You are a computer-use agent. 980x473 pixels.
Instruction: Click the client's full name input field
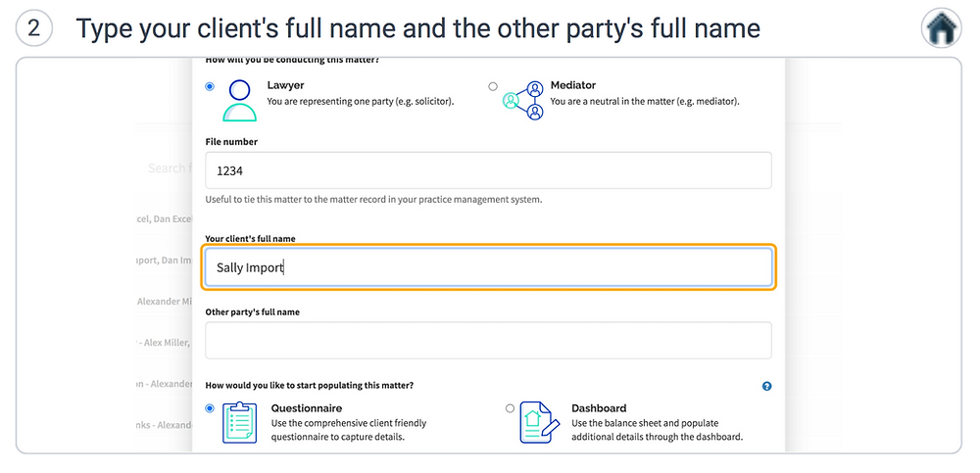tap(488, 267)
